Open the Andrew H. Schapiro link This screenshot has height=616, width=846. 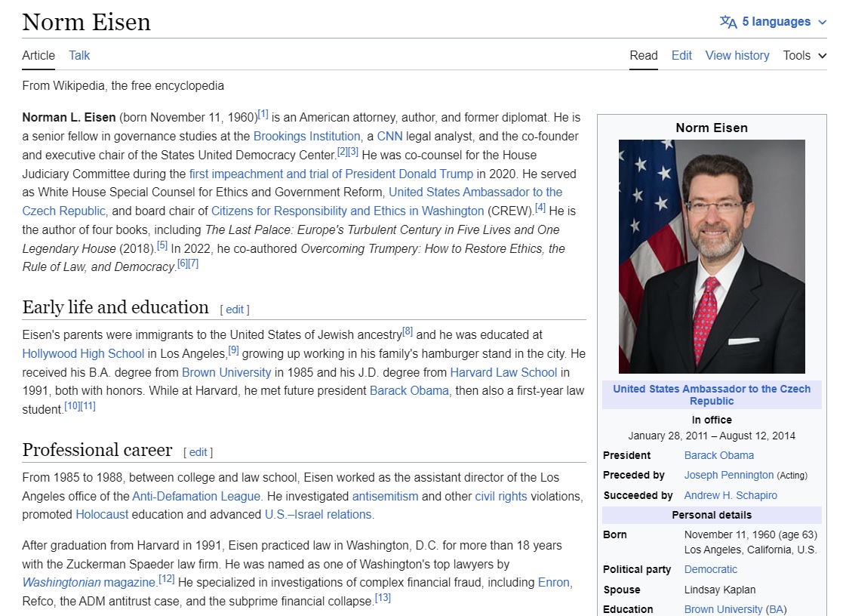tap(731, 496)
